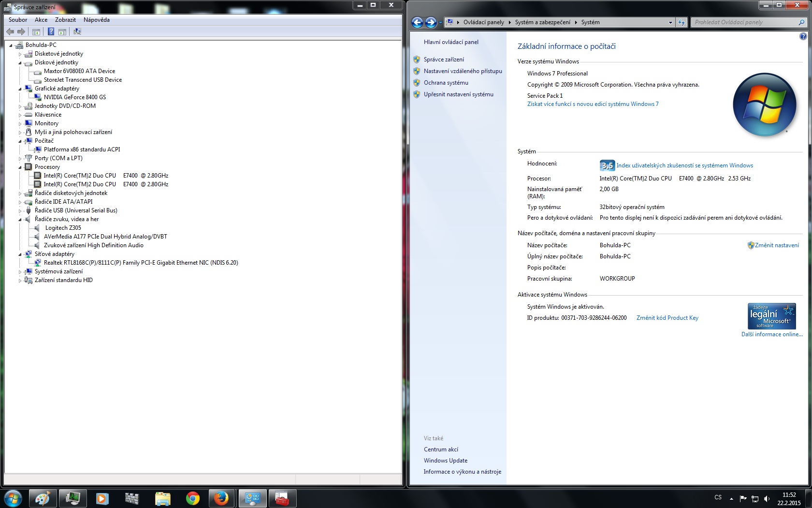Image resolution: width=812 pixels, height=508 pixels.
Task: Open the address bar history dropdown
Action: coord(670,22)
